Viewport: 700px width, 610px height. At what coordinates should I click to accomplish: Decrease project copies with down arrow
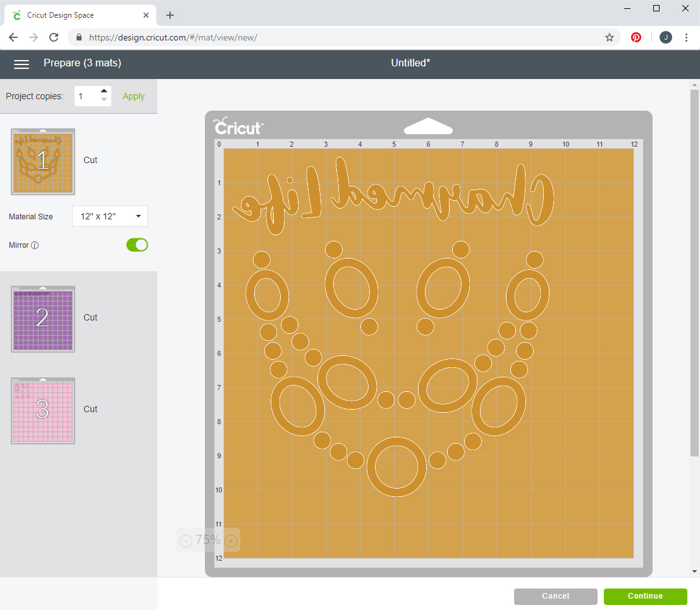tap(104, 100)
